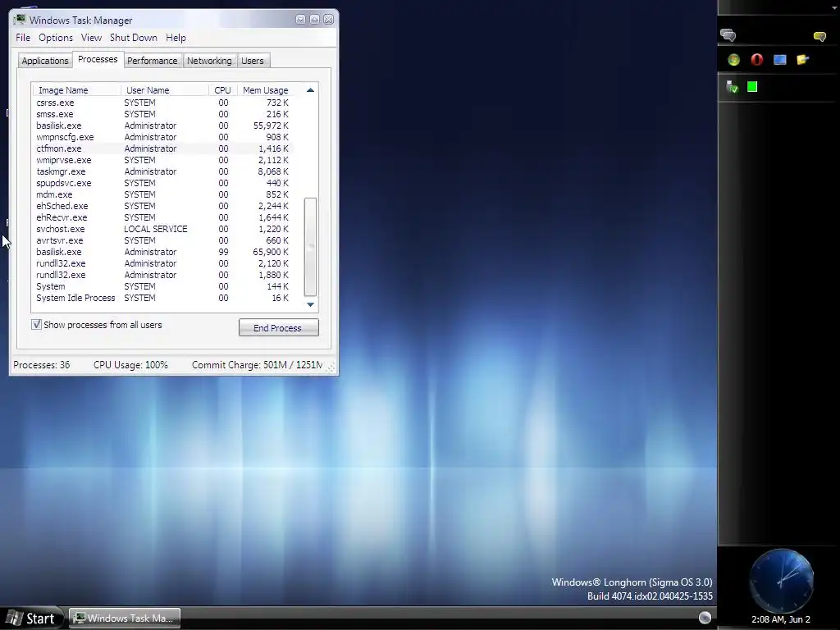The height and width of the screenshot is (630, 840).
Task: Switch to the Applications tab
Action: 45,61
